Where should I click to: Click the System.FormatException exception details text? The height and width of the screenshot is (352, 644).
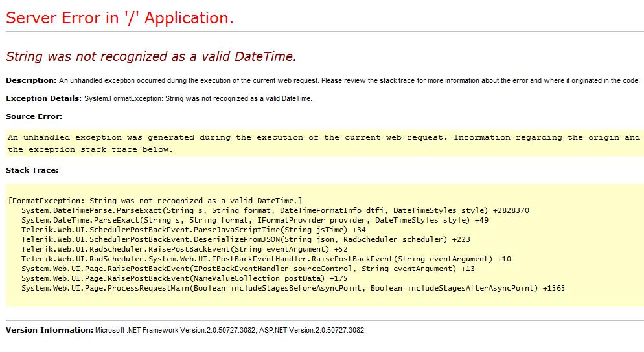pos(198,98)
